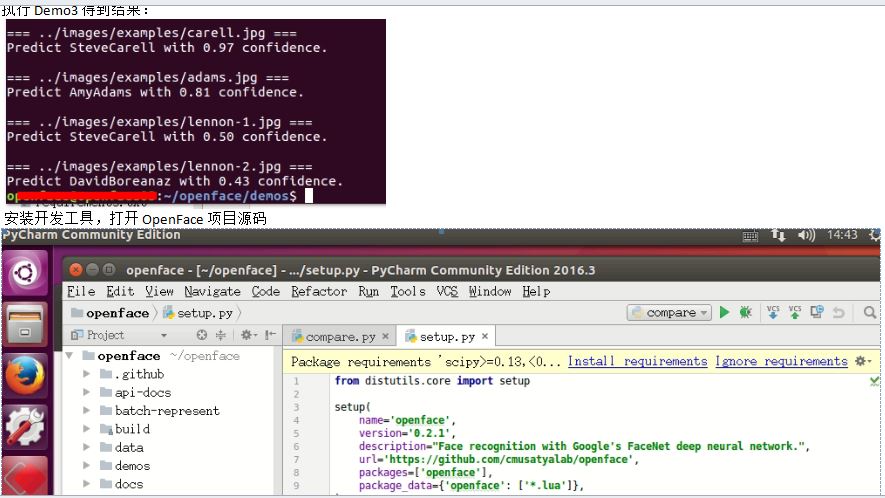Image resolution: width=885 pixels, height=498 pixels.
Task: Expand the api-docs folder arrow
Action: pos(86,392)
